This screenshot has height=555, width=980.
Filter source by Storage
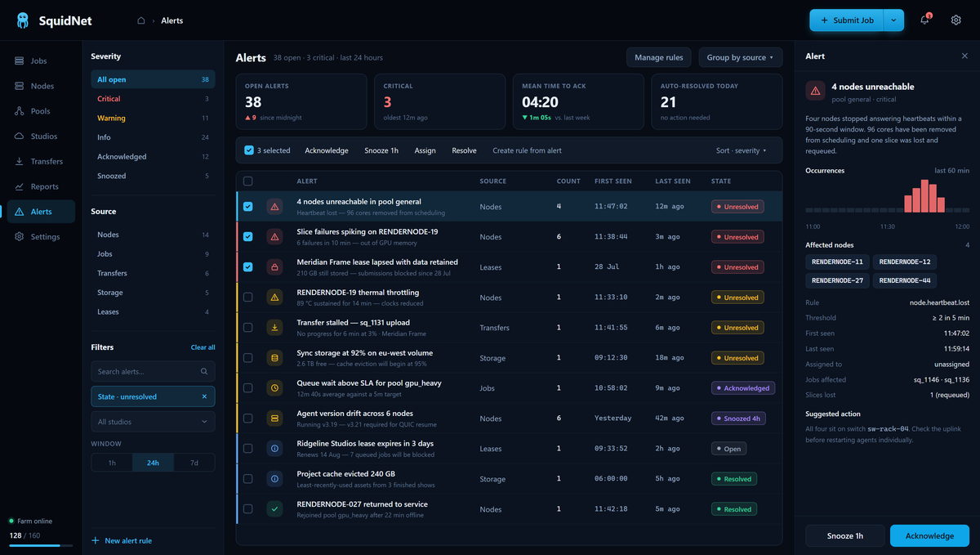(153, 293)
